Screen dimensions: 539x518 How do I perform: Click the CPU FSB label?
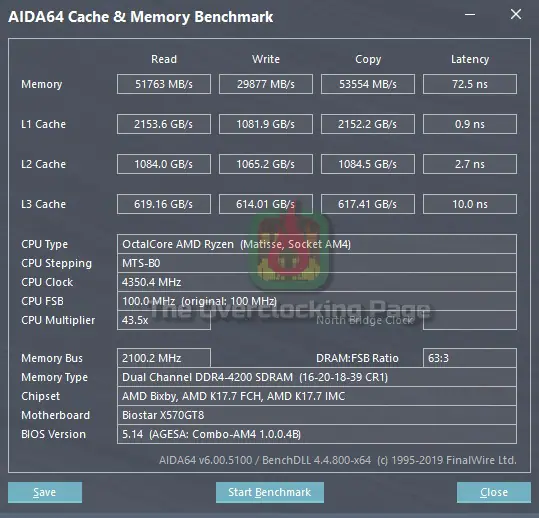[x=42, y=301]
